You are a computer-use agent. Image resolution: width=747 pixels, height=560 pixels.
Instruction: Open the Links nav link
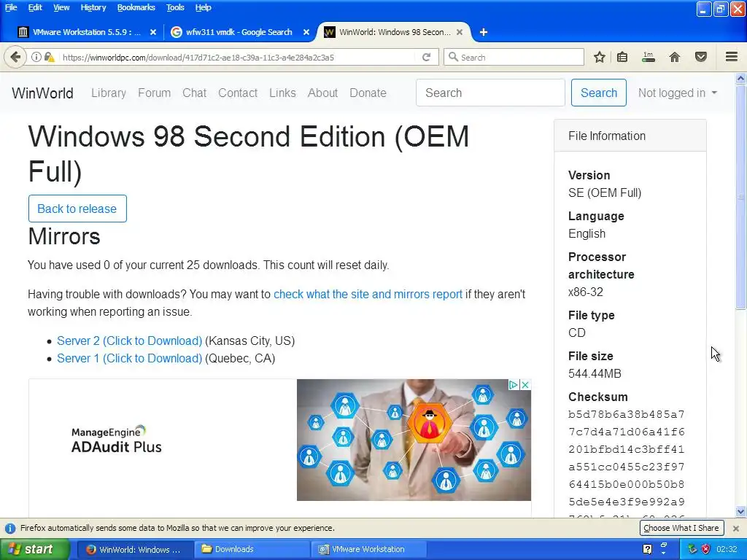pos(282,93)
